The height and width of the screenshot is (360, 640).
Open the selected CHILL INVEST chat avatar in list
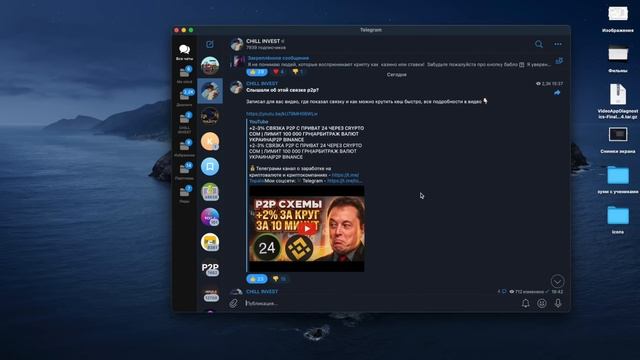coord(210,91)
